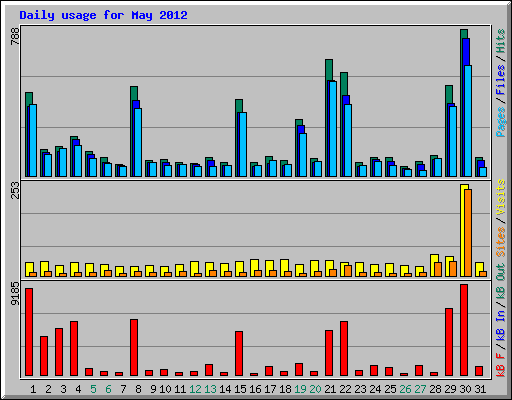Click day 21 on the x-axis
This screenshot has width=512, height=400.
pos(330,389)
